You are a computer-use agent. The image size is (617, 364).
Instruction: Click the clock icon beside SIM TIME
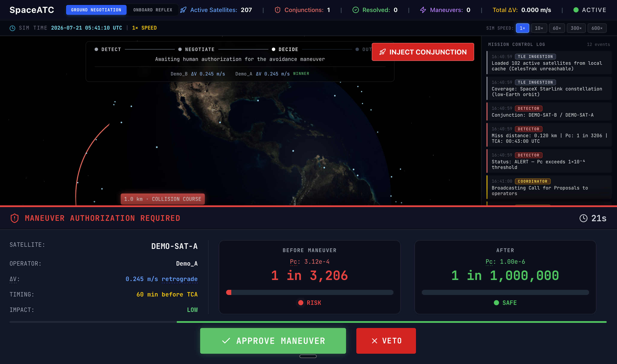12,28
